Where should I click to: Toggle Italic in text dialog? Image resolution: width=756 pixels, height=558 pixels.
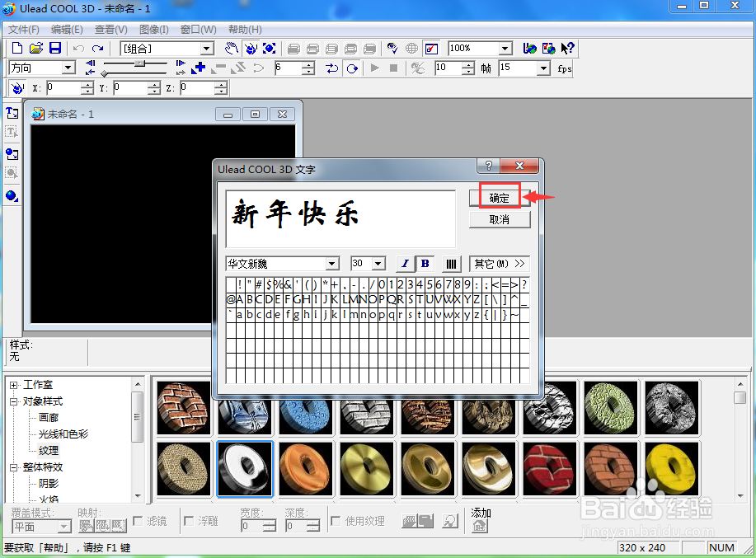[x=405, y=263]
